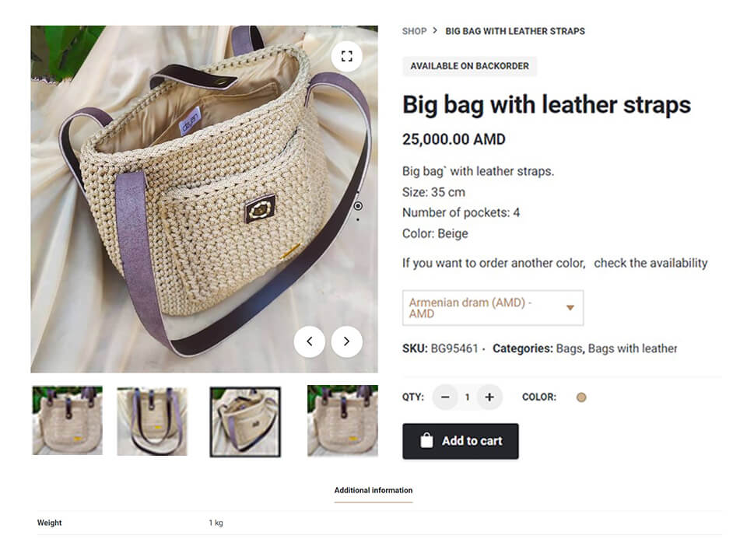The height and width of the screenshot is (560, 747).
Task: Open the Additional information tab
Action: pyautogui.click(x=373, y=491)
